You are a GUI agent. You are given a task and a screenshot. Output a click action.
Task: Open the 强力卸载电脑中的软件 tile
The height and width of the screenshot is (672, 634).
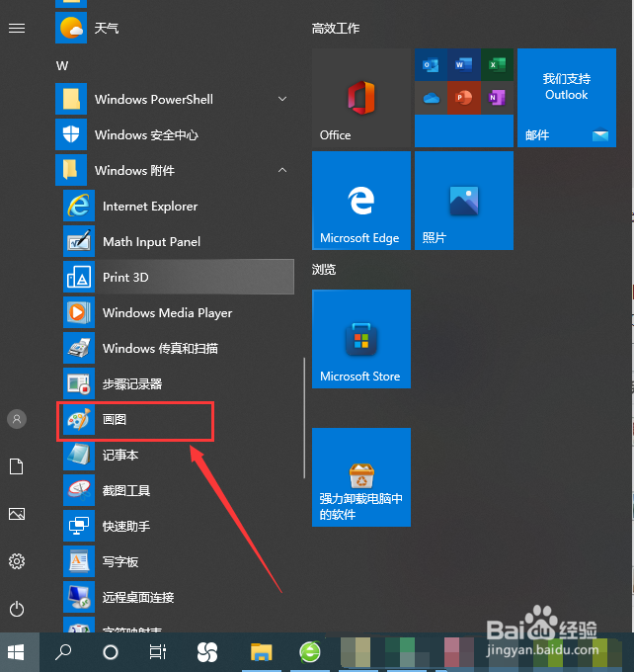[x=361, y=477]
